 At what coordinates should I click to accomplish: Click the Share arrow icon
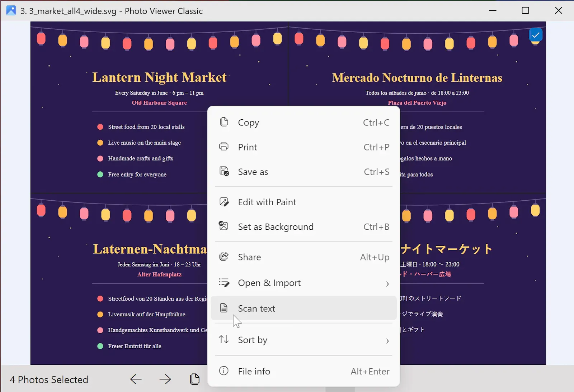click(x=224, y=257)
